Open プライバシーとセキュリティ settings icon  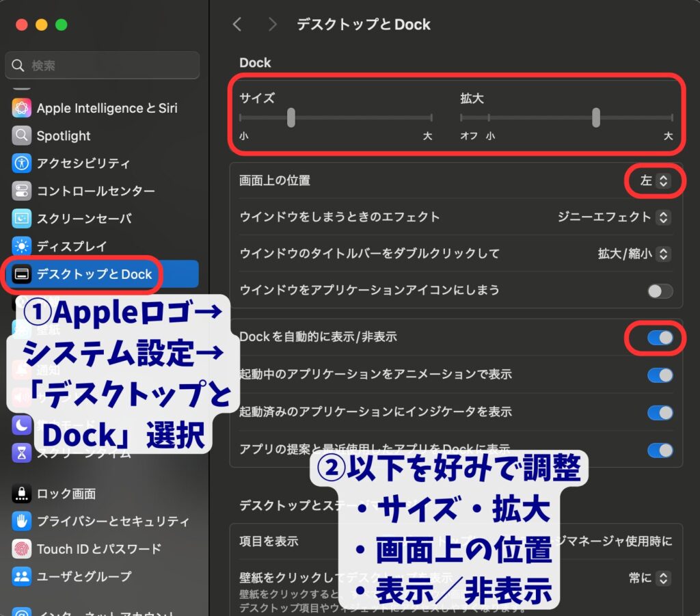21,522
